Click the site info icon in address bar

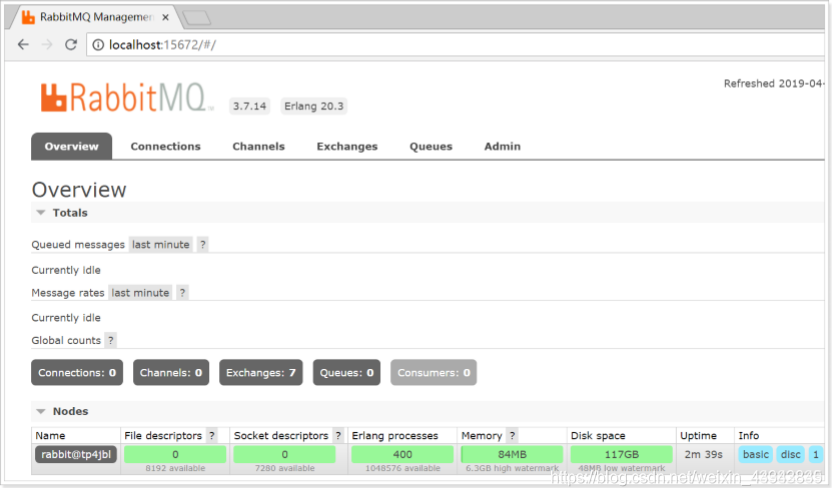click(98, 45)
